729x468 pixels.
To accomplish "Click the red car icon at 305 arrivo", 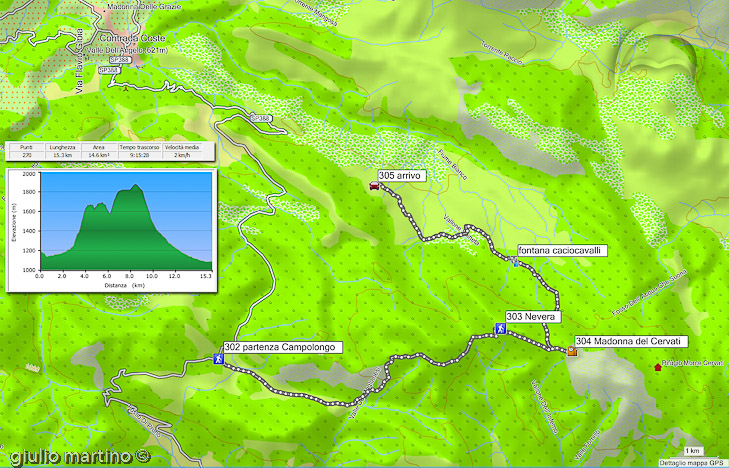I will pyautogui.click(x=374, y=186).
